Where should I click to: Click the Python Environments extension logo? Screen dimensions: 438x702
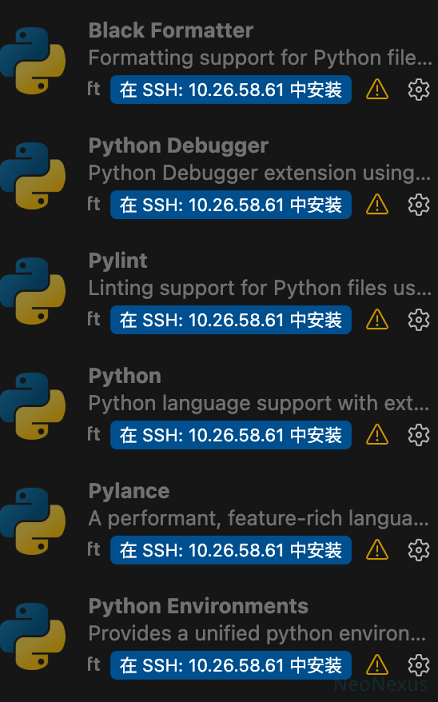[33, 636]
